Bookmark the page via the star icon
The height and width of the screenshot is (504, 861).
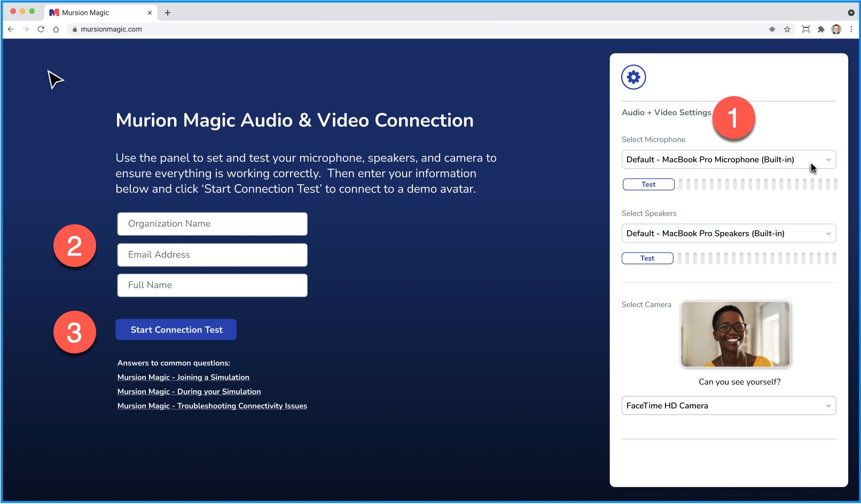787,29
